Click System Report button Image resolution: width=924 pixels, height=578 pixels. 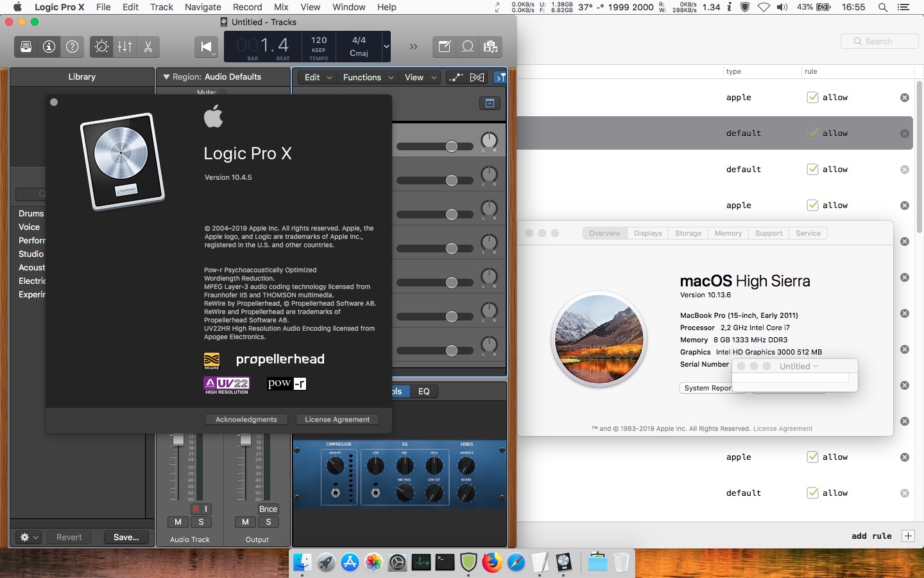pos(708,388)
